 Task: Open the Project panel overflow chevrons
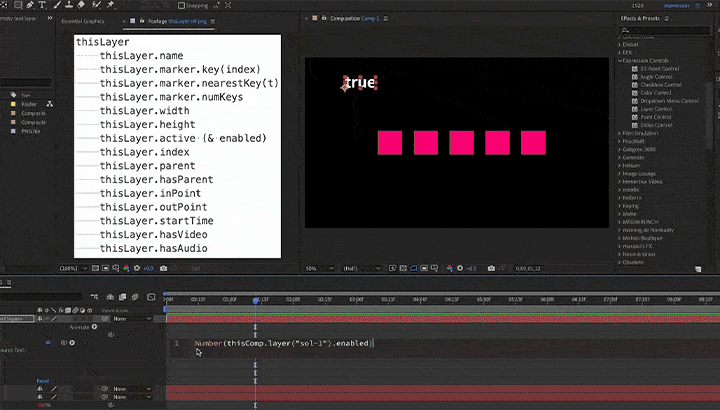coord(50,18)
